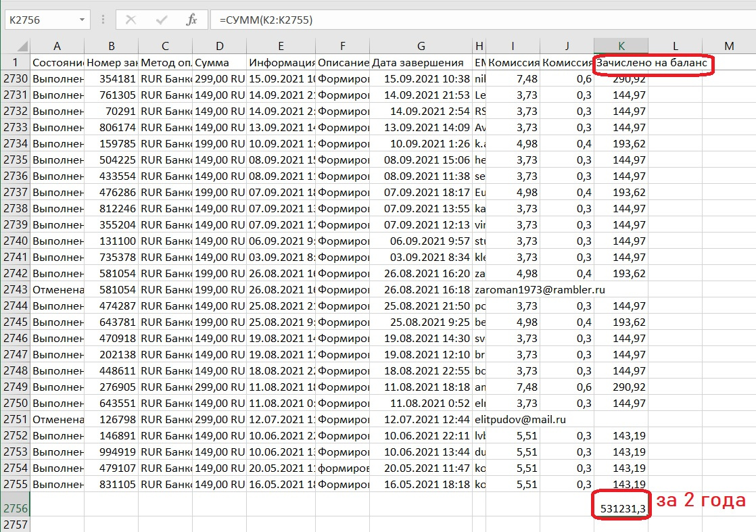Click the Enter checkmark icon in formula bar
The width and height of the screenshot is (756, 532).
tap(161, 20)
